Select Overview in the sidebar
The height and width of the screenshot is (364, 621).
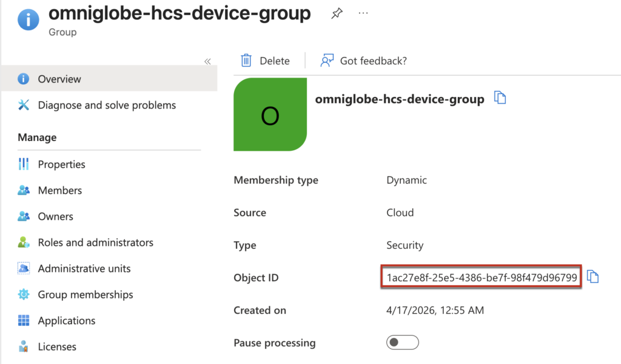point(59,79)
